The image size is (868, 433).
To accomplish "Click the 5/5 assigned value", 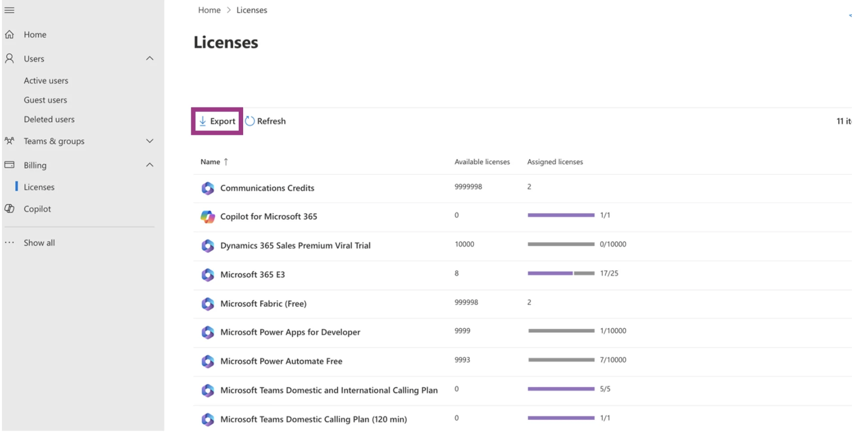I will click(x=605, y=389).
